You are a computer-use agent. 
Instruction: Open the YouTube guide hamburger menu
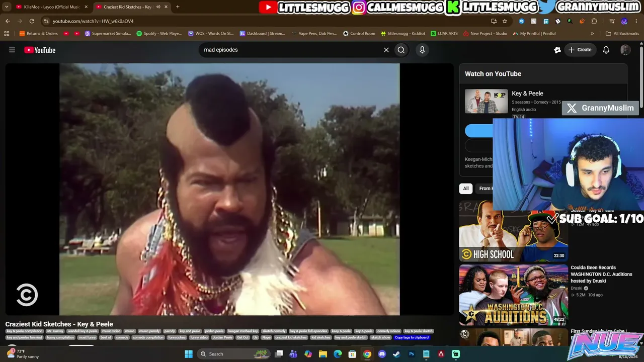click(x=12, y=50)
